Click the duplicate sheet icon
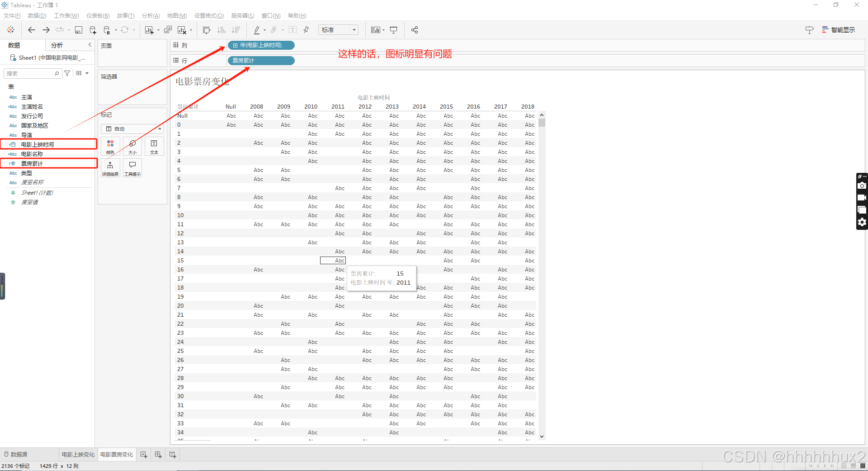 (168, 30)
